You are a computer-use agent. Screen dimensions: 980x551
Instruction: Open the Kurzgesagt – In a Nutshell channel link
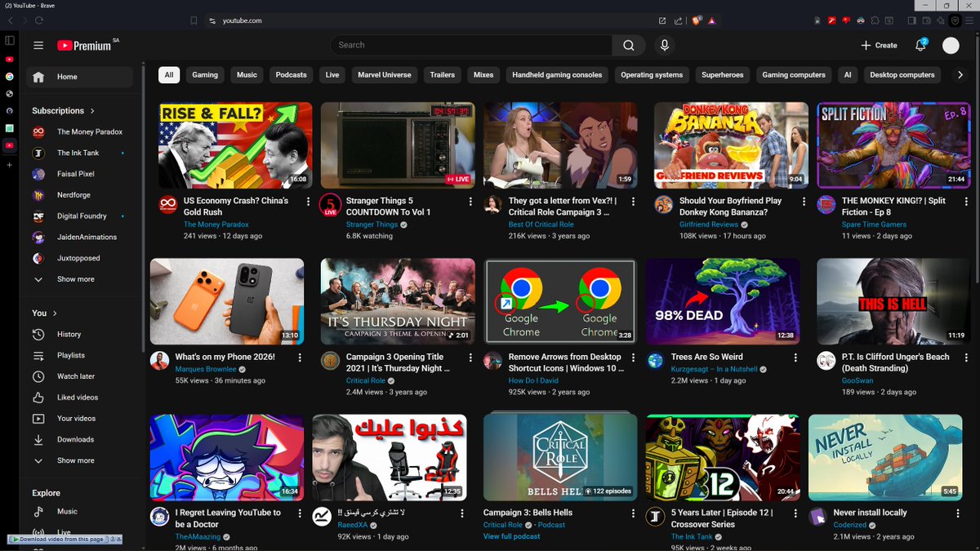tap(715, 369)
